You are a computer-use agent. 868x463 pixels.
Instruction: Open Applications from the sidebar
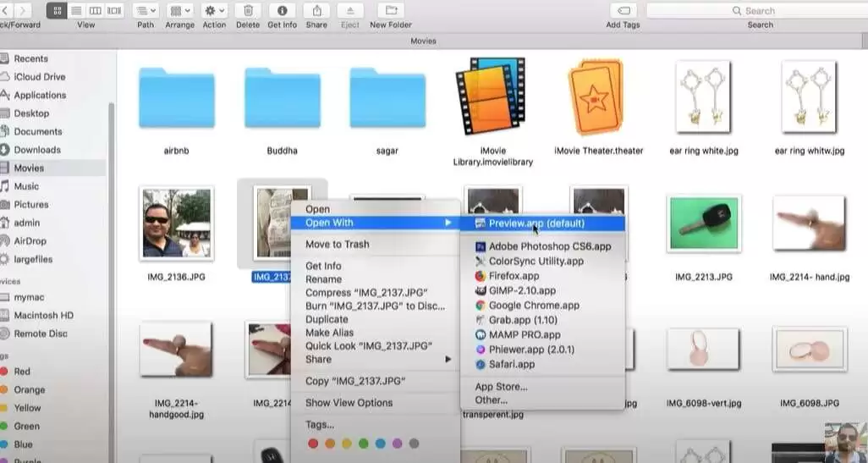40,96
